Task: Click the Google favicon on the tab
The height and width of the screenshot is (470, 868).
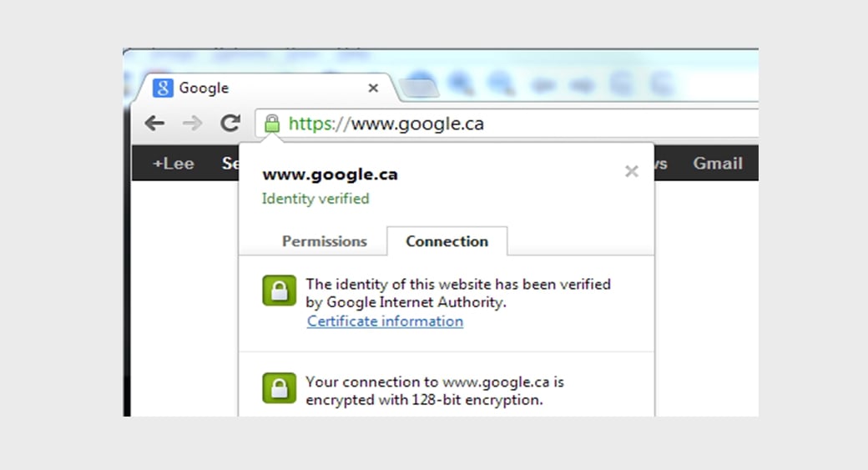Action: 163,88
